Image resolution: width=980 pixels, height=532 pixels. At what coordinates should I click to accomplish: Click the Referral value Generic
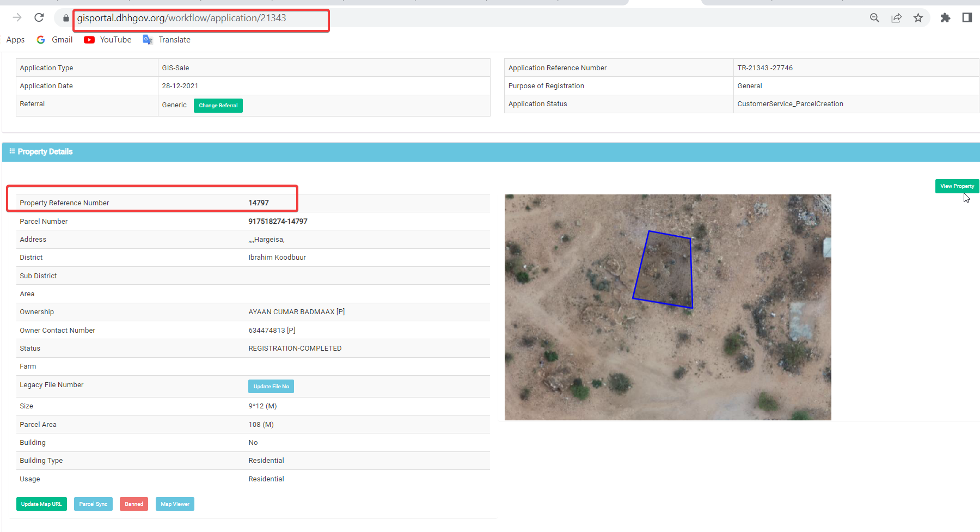coord(174,105)
